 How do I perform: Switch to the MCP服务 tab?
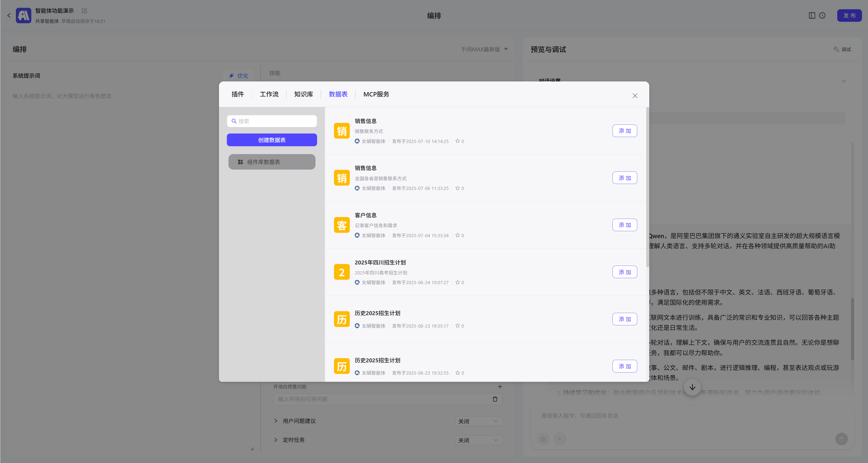[x=376, y=94]
